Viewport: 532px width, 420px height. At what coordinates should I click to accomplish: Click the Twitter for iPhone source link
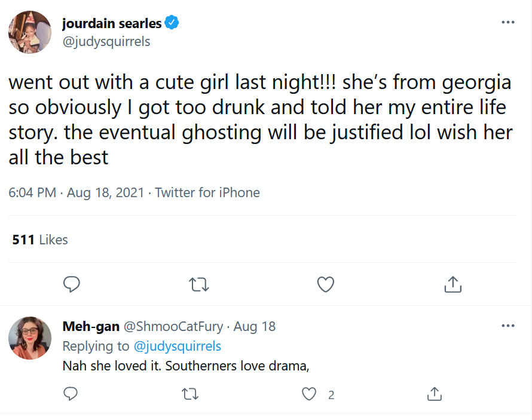pos(207,192)
